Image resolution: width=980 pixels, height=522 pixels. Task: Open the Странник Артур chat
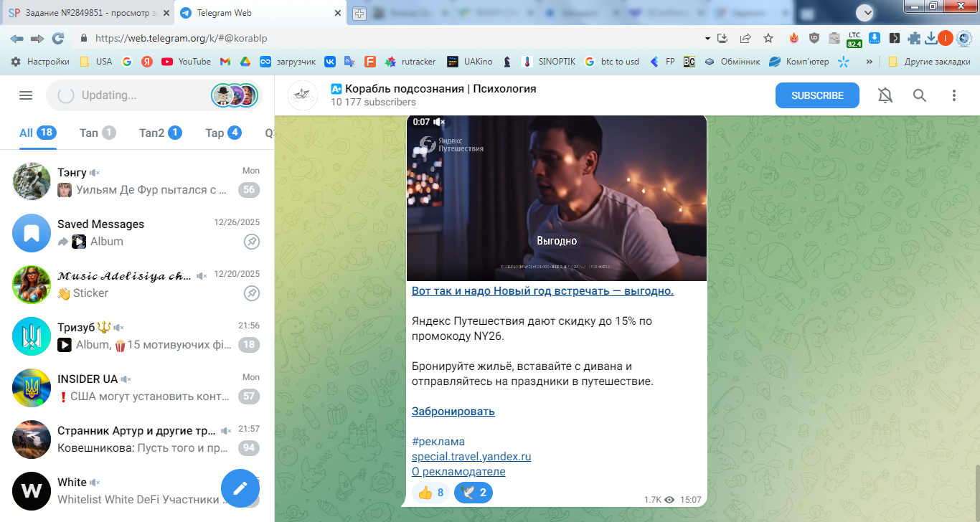pos(137,439)
